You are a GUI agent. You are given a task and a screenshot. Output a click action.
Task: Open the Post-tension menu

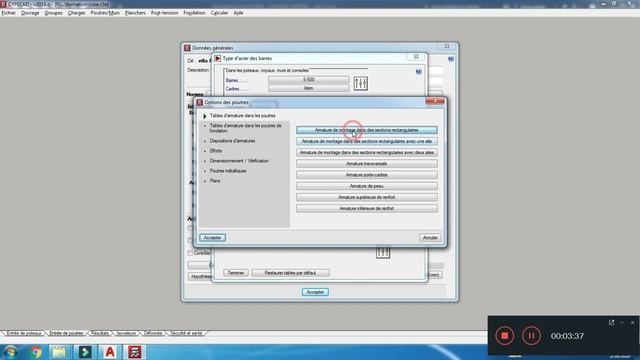point(164,13)
